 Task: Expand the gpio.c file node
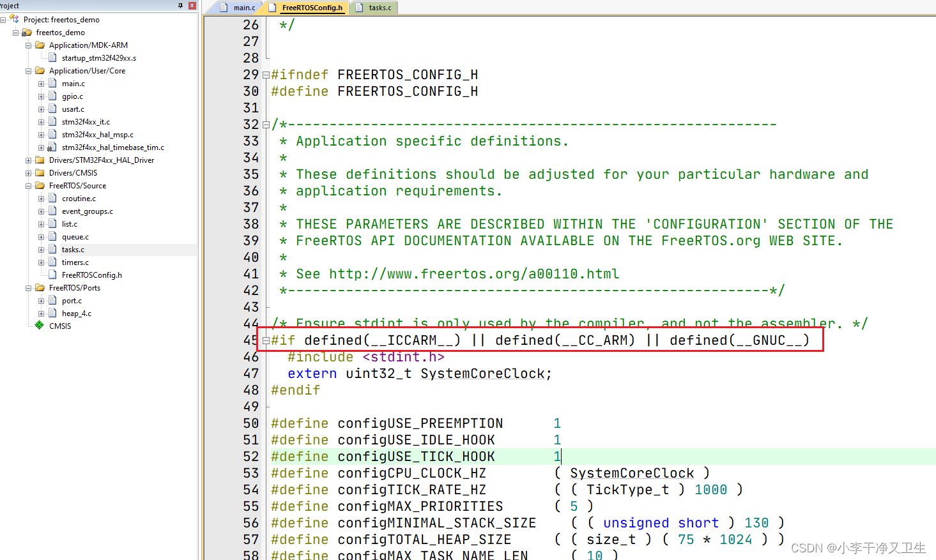[x=41, y=96]
